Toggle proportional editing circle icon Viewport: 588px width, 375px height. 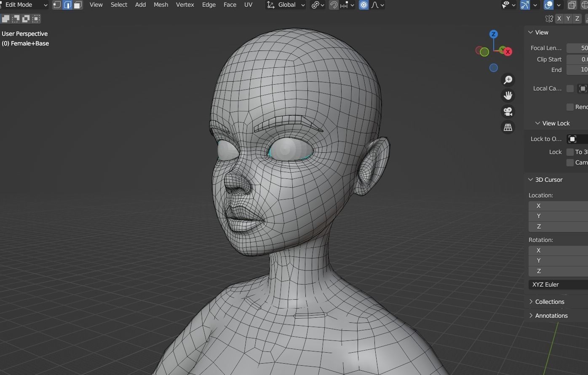(364, 5)
